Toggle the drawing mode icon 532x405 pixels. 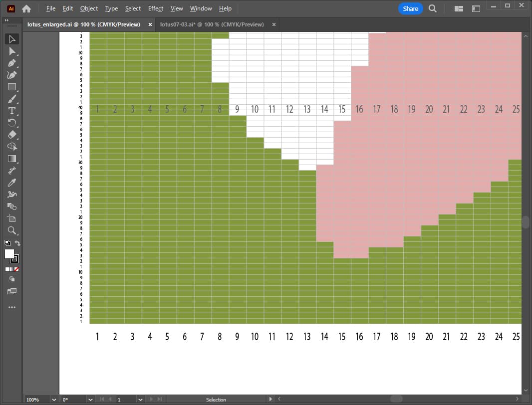point(12,279)
